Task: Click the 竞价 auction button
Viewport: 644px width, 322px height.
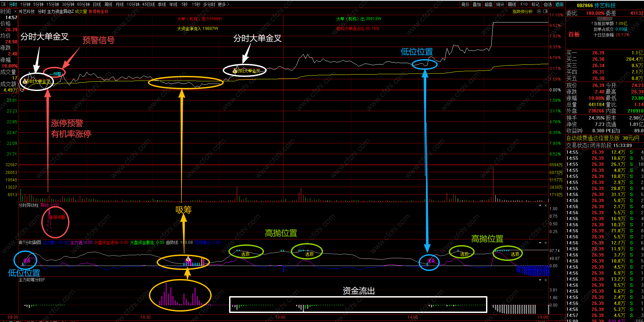Action: click(x=465, y=4)
